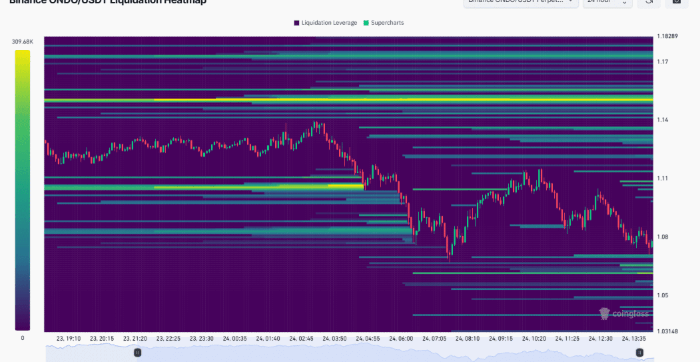Click the 1.08 price axis label
This screenshot has width=700, height=362.
point(662,237)
